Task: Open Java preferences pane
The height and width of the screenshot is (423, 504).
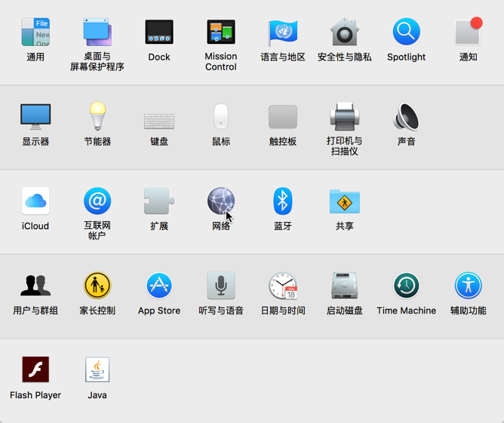Action: (x=97, y=369)
